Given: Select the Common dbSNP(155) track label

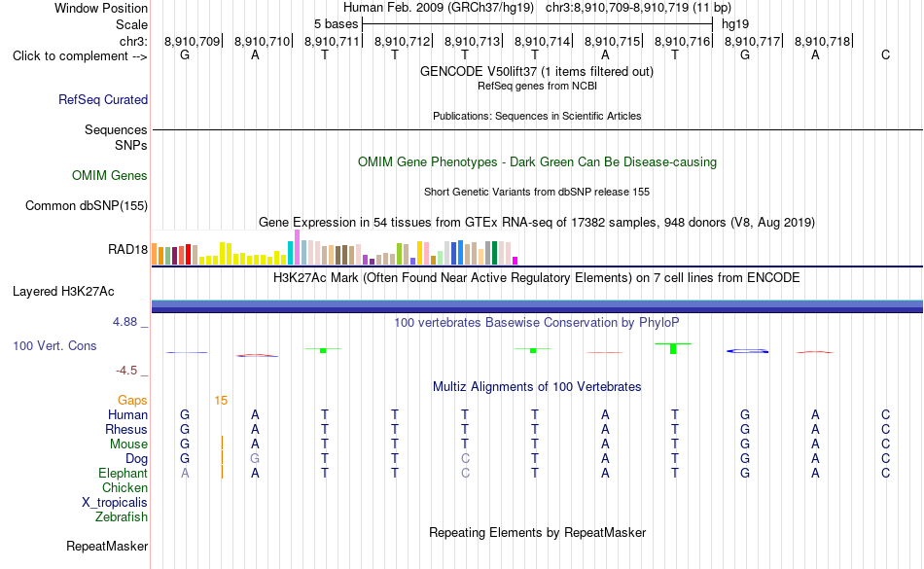Looking at the screenshot, I should [86, 205].
